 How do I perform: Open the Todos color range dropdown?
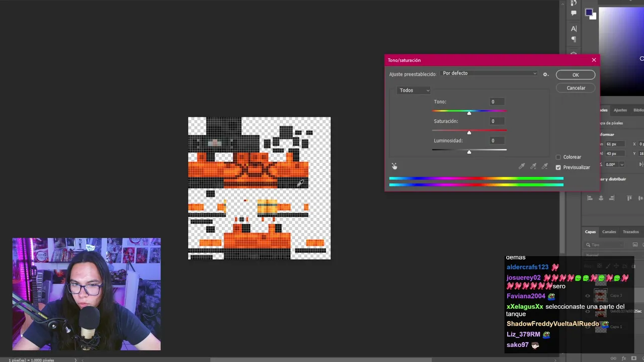coord(414,90)
